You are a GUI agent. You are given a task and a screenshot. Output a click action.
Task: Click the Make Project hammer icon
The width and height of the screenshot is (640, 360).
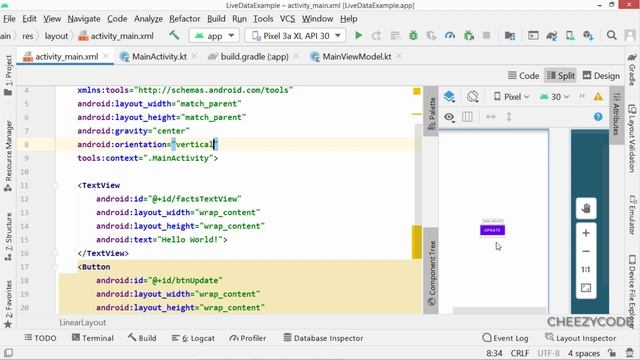(x=174, y=36)
